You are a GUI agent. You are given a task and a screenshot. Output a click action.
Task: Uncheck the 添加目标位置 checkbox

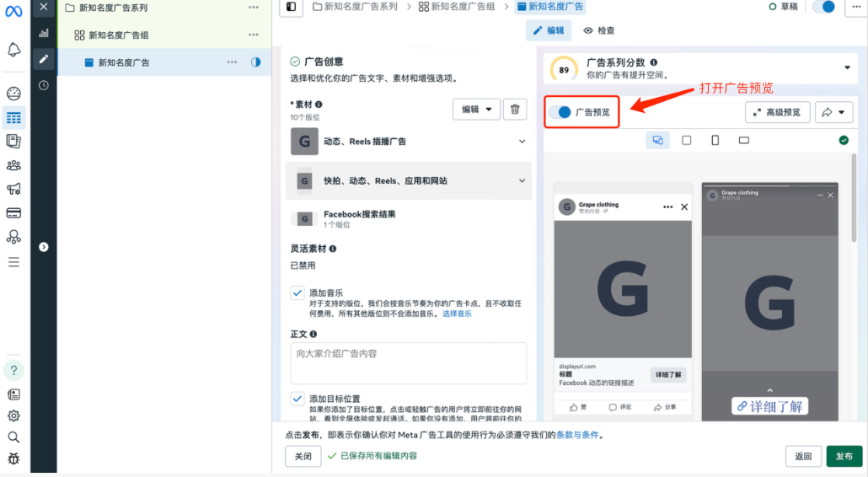[x=297, y=399]
